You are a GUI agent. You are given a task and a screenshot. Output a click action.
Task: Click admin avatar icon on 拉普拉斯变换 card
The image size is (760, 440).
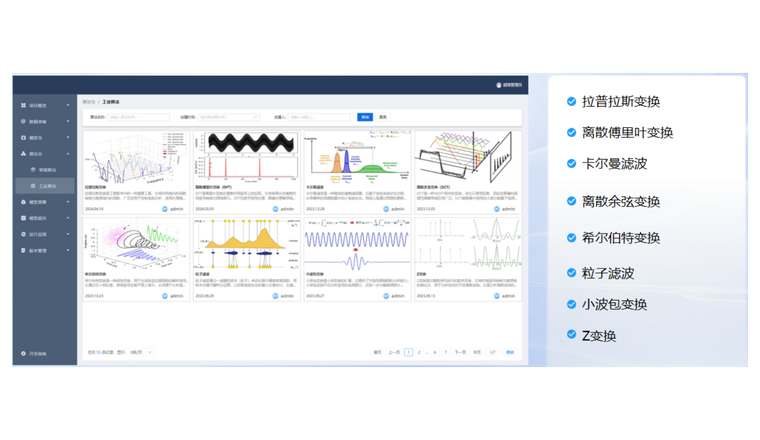pos(165,210)
